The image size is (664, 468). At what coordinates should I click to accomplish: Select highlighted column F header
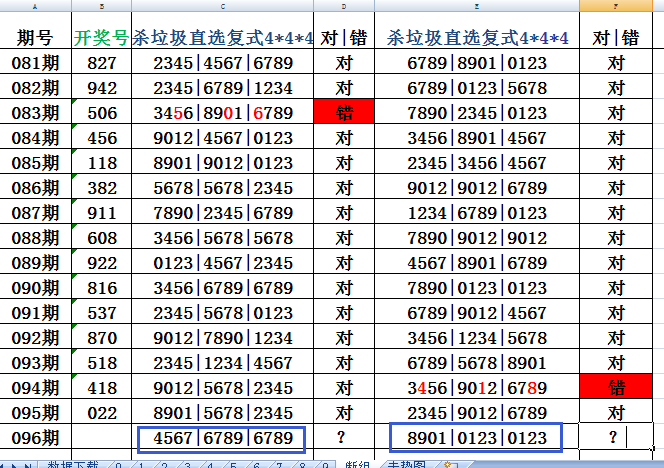click(616, 6)
